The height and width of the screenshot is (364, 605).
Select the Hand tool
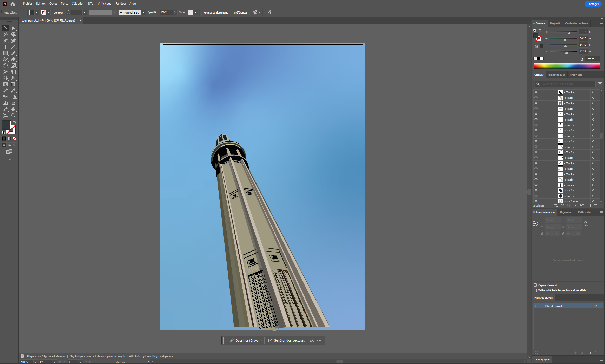(13, 109)
